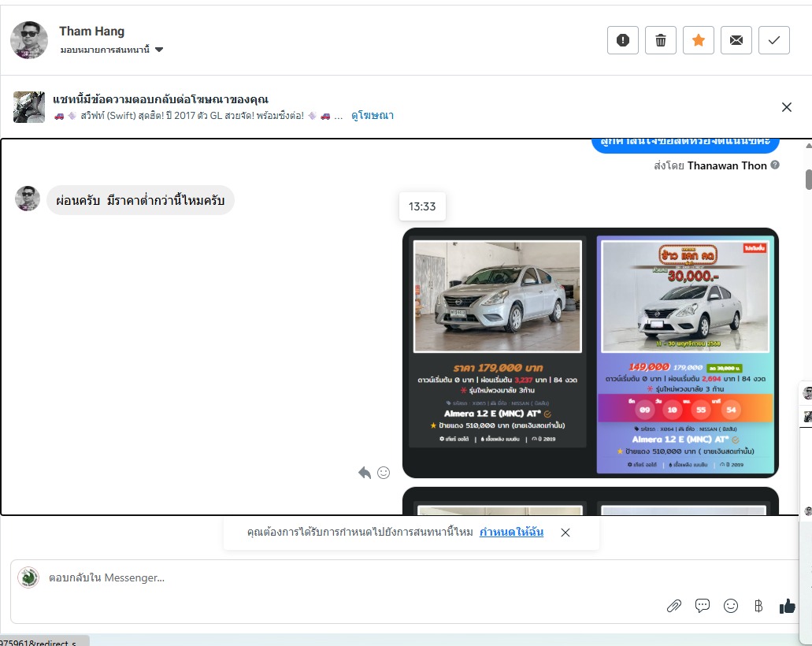Close the ad reply banner

pos(786,107)
